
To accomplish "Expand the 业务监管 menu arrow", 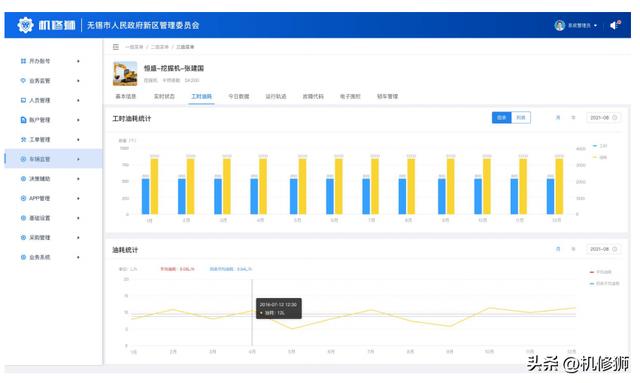I will [x=78, y=80].
